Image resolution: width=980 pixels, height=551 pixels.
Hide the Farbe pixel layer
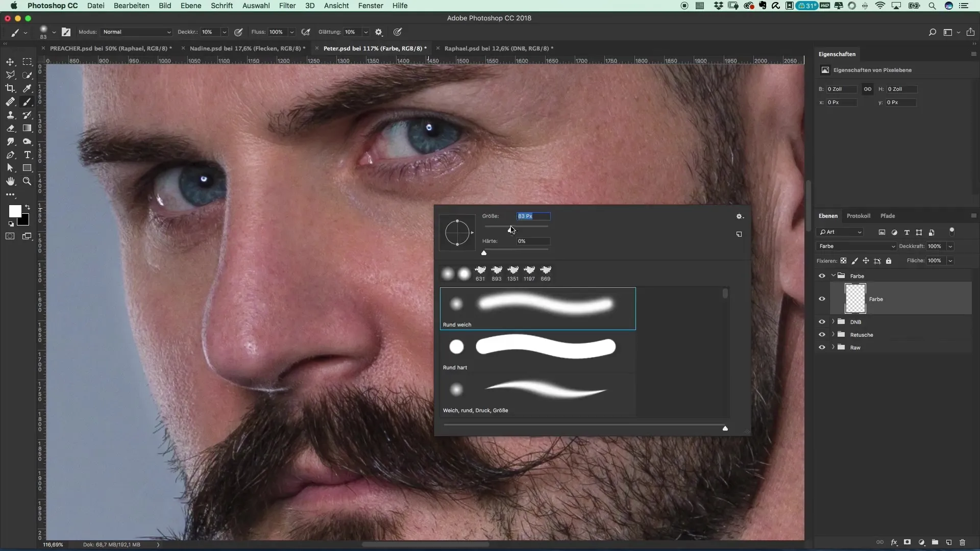(822, 299)
